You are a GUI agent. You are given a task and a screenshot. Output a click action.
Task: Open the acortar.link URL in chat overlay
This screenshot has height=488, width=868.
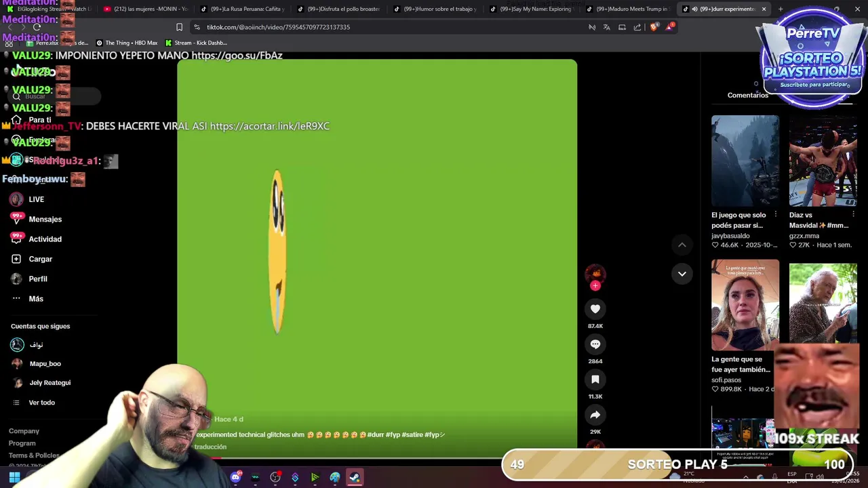click(270, 126)
